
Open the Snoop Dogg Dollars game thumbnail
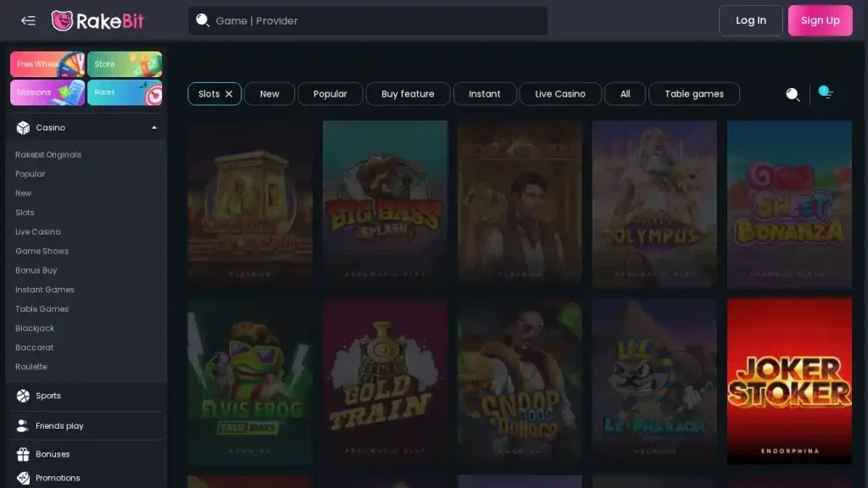click(x=520, y=381)
